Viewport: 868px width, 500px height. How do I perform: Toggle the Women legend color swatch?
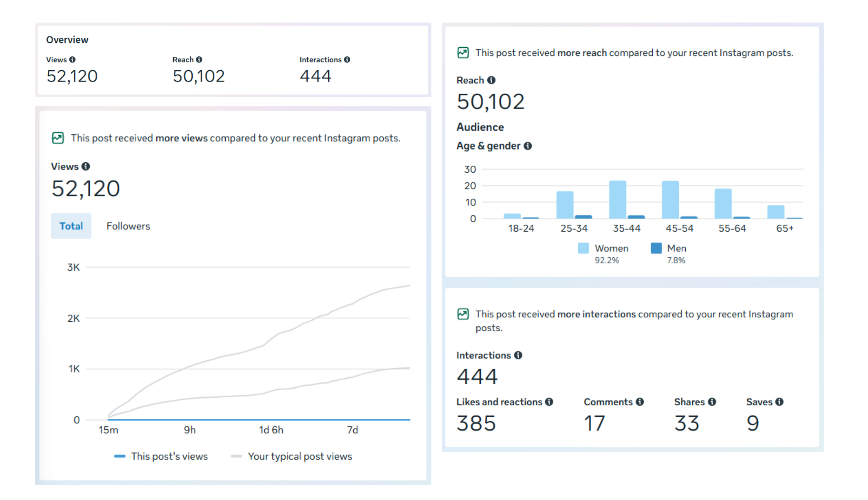(x=583, y=248)
